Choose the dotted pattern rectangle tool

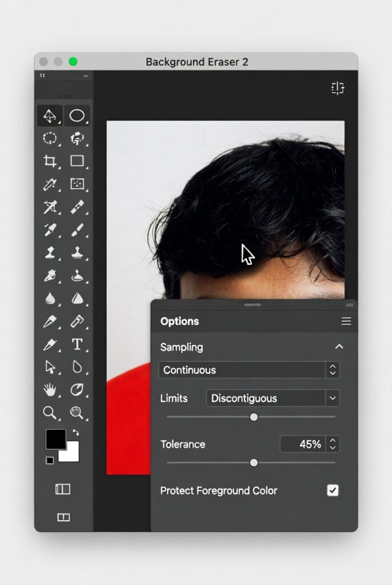click(77, 184)
